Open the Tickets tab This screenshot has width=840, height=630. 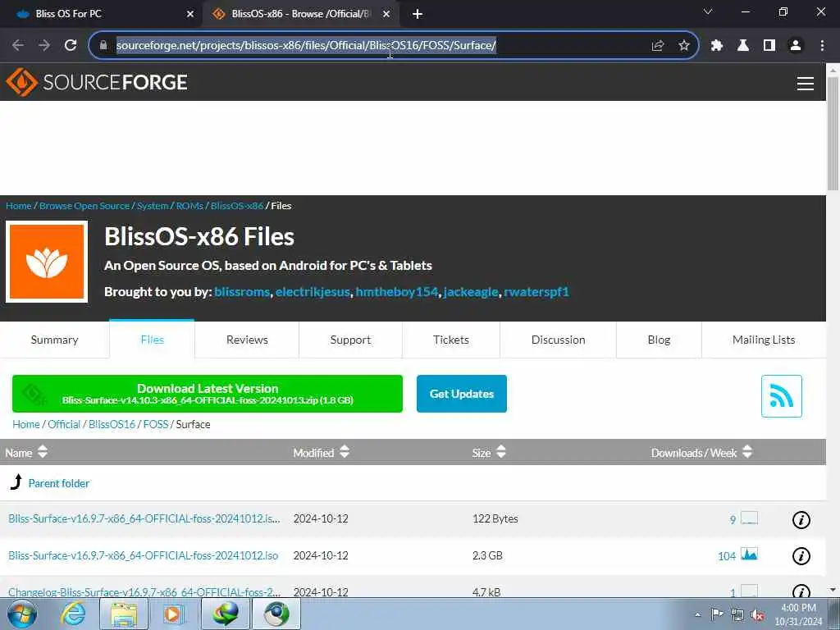[451, 340]
